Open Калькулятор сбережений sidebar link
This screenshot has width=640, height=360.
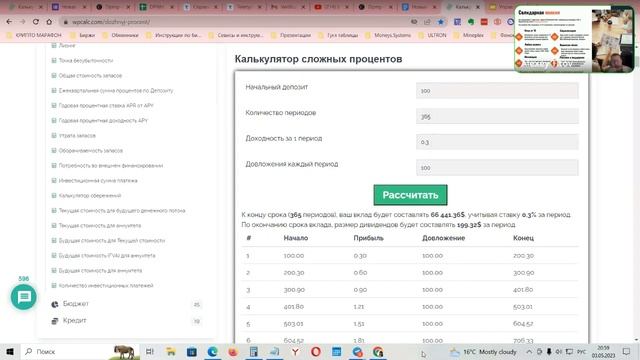pyautogui.click(x=90, y=196)
